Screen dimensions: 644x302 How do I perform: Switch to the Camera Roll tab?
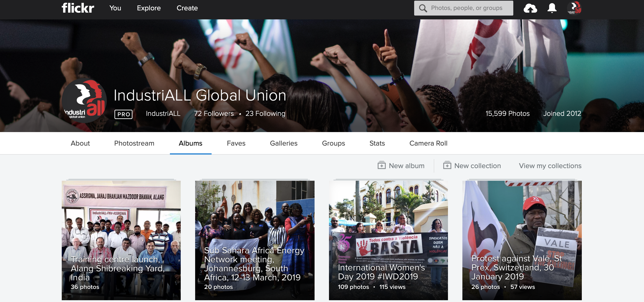point(428,143)
